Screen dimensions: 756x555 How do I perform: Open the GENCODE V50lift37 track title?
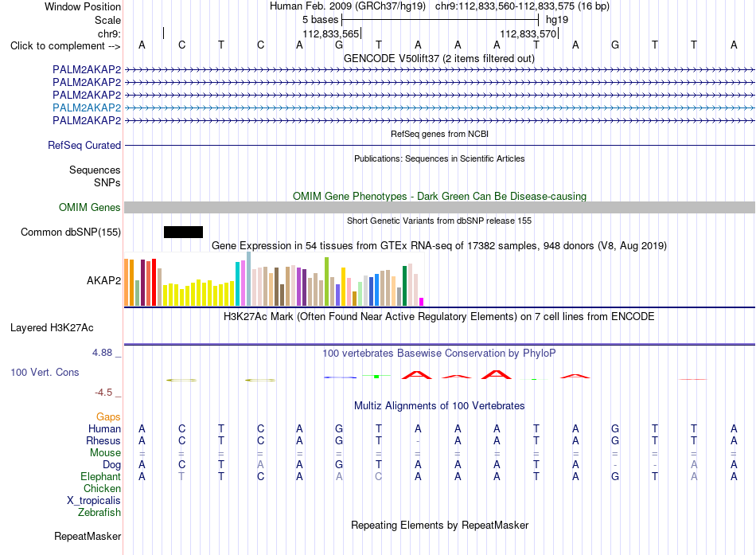(x=439, y=58)
